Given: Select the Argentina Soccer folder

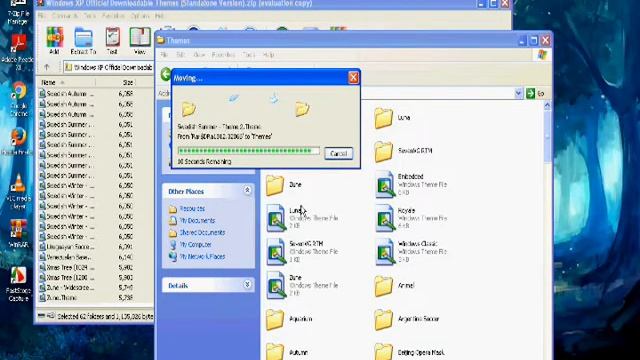Looking at the screenshot, I should [407, 319].
